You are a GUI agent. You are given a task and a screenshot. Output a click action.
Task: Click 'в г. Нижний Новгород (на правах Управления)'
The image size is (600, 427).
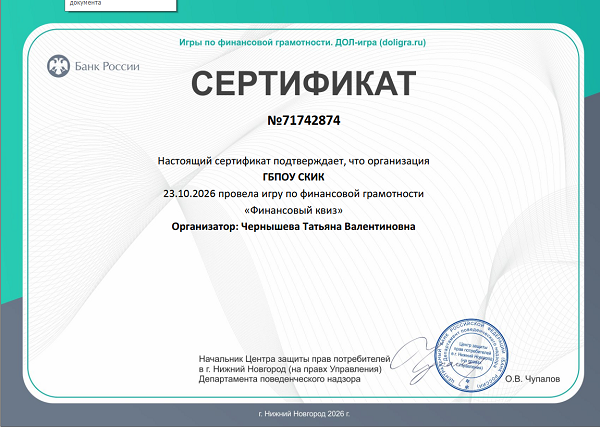tap(290, 369)
